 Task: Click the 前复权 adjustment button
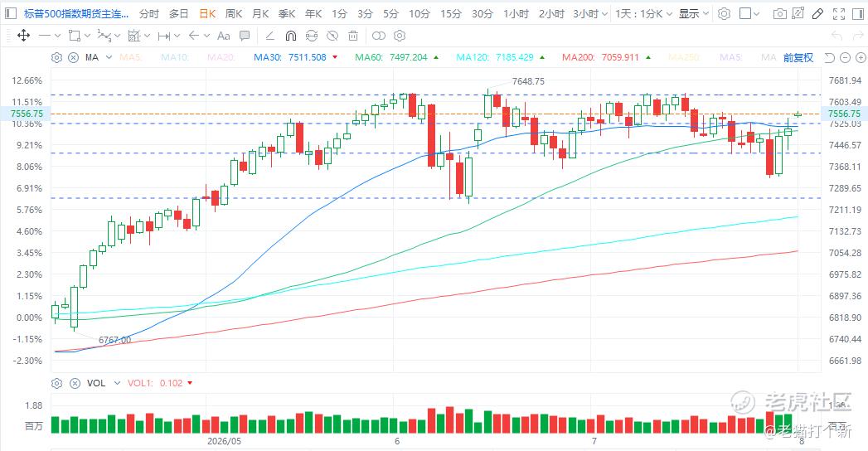798,57
